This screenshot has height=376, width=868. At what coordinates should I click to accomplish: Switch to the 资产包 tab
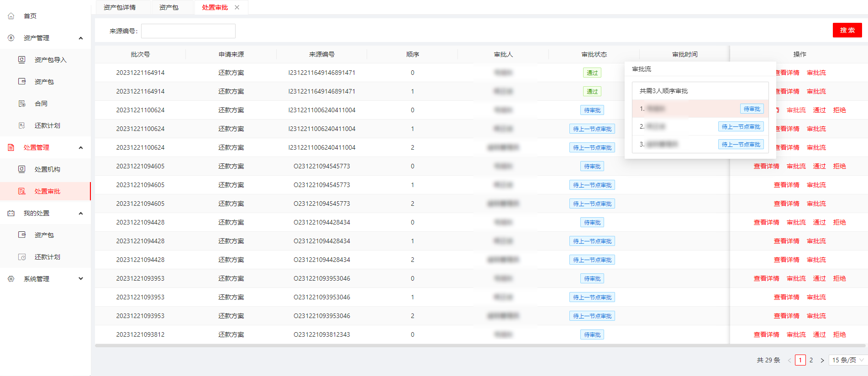[x=169, y=7]
